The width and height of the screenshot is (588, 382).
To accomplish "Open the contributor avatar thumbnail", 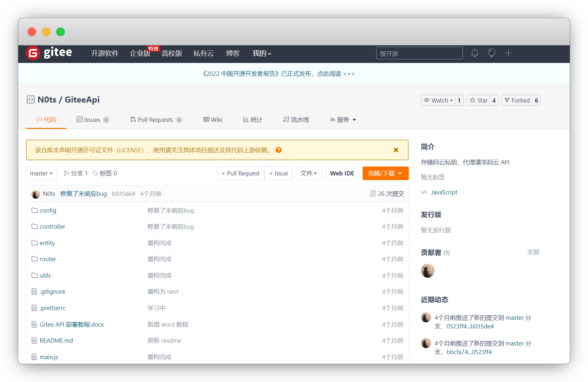I will pyautogui.click(x=427, y=271).
